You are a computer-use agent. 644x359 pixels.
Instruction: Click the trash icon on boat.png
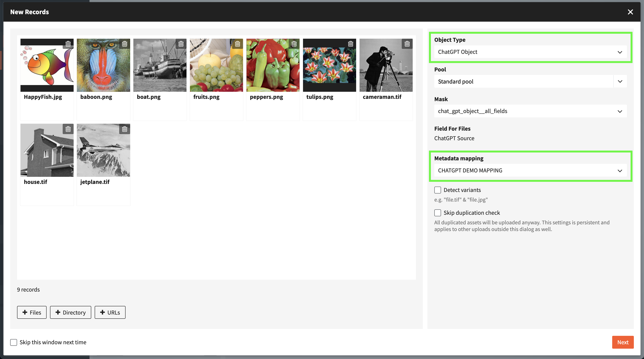(x=181, y=44)
